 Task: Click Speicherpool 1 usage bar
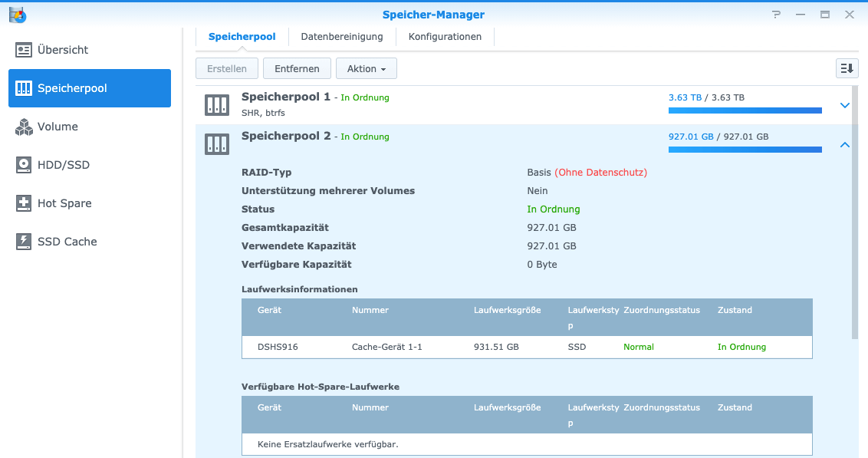(x=745, y=110)
